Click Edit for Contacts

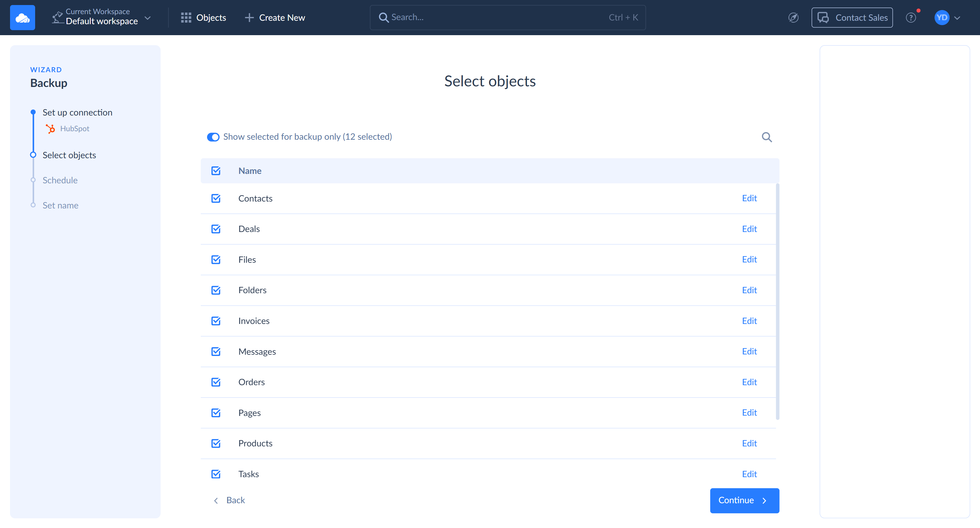click(749, 198)
